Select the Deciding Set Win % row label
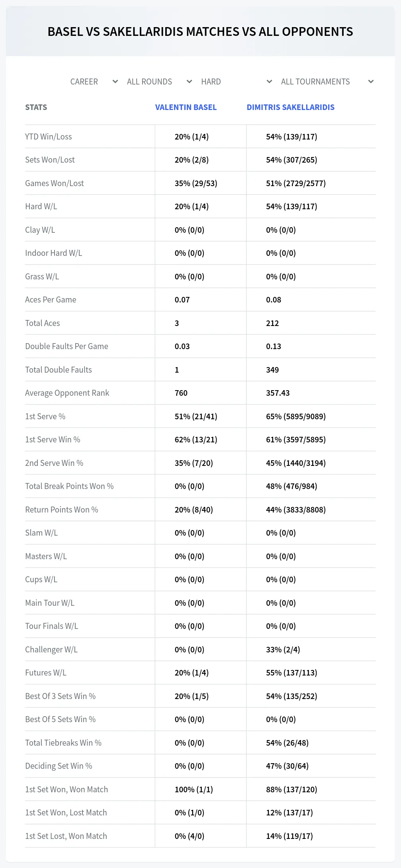 tap(59, 766)
